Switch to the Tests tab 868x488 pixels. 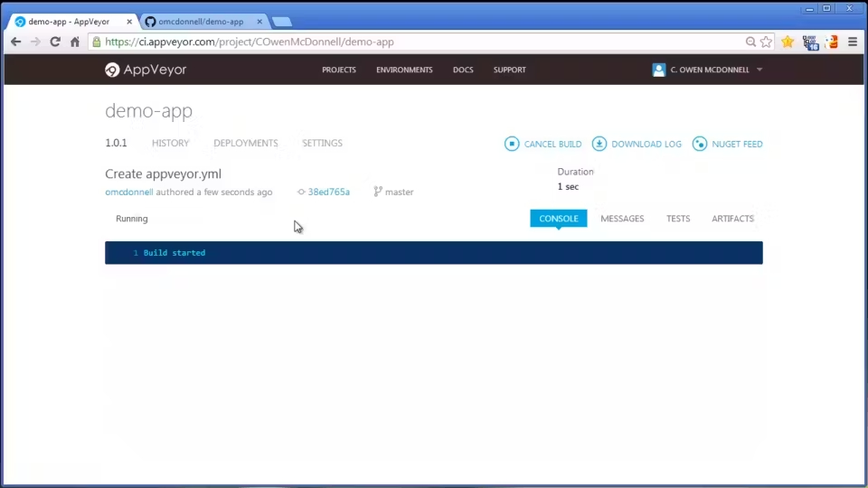point(678,219)
